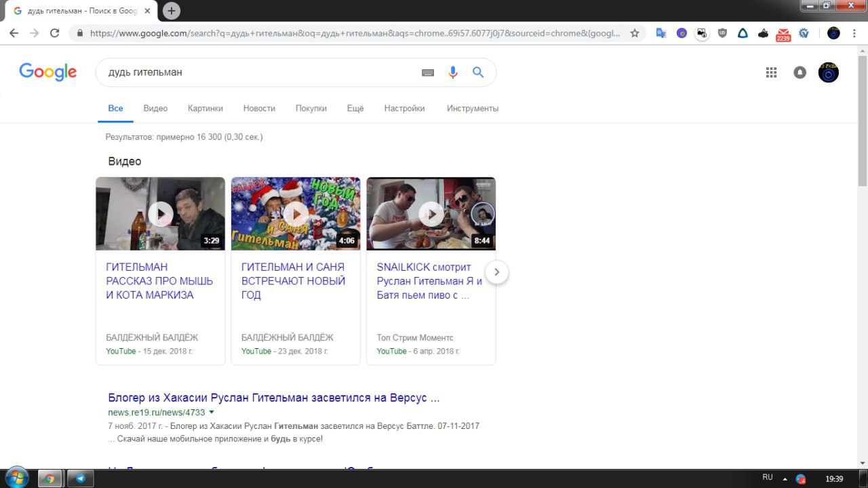The width and height of the screenshot is (868, 488).
Task: Expand news.re19.ru result options arrow
Action: 212,413
